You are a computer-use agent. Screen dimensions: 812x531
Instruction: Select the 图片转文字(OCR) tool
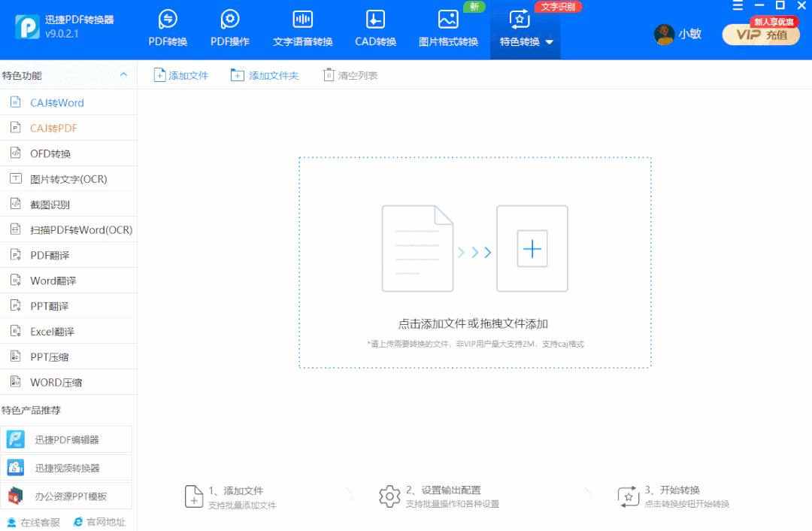tap(69, 178)
